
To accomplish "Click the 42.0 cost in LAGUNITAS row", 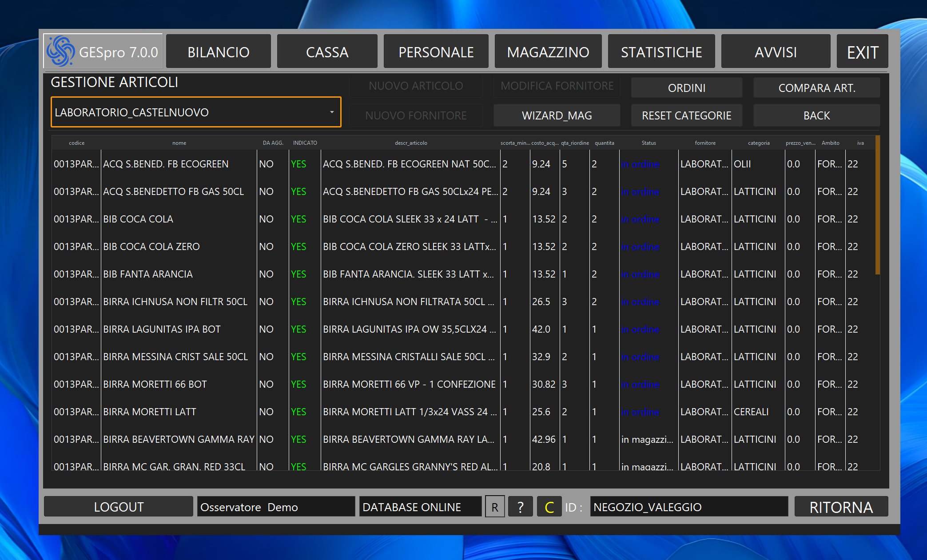I will [x=545, y=329].
